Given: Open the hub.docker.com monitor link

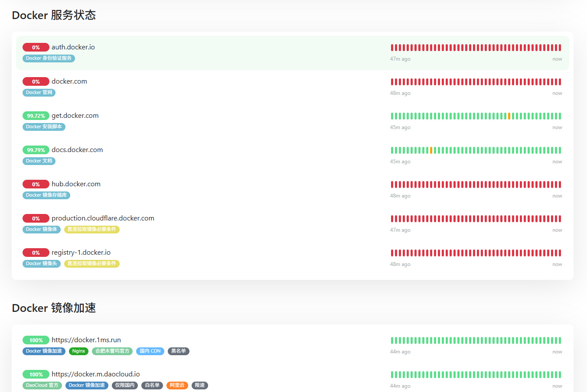Looking at the screenshot, I should [76, 184].
